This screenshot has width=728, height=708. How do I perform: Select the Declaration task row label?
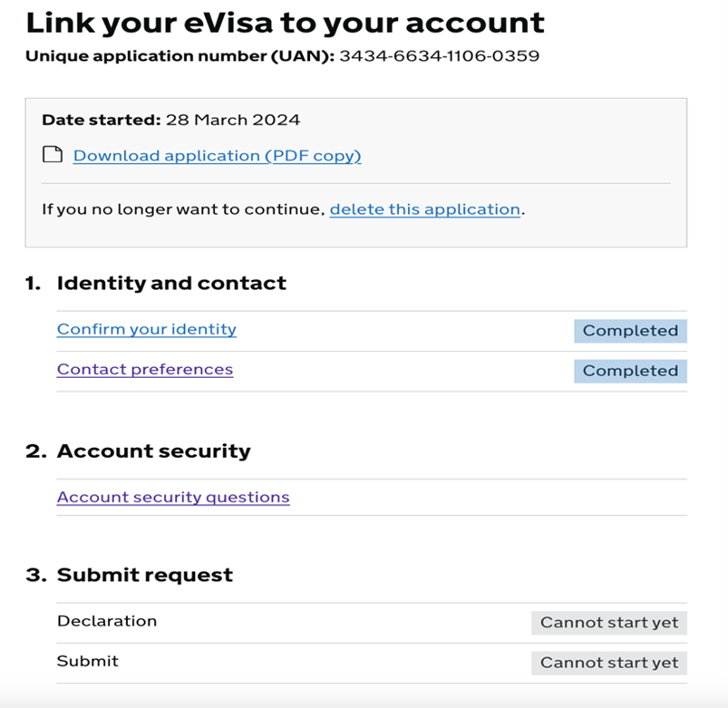click(x=107, y=622)
